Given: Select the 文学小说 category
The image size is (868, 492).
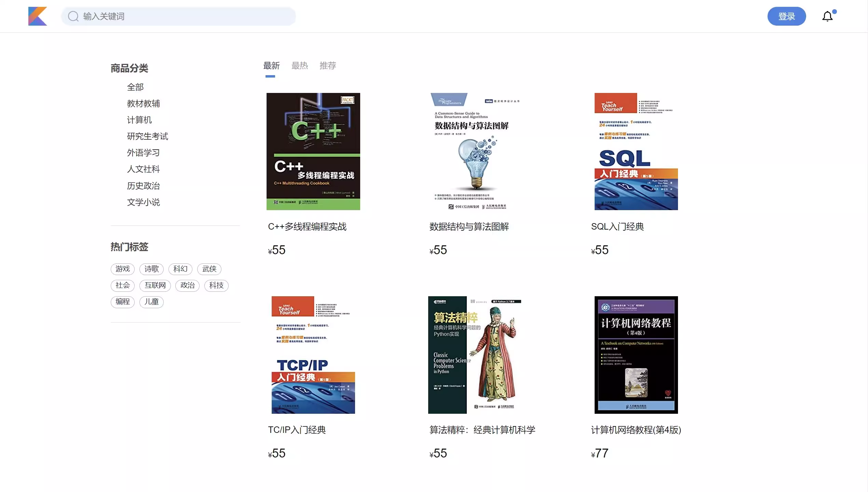Looking at the screenshot, I should pos(144,202).
